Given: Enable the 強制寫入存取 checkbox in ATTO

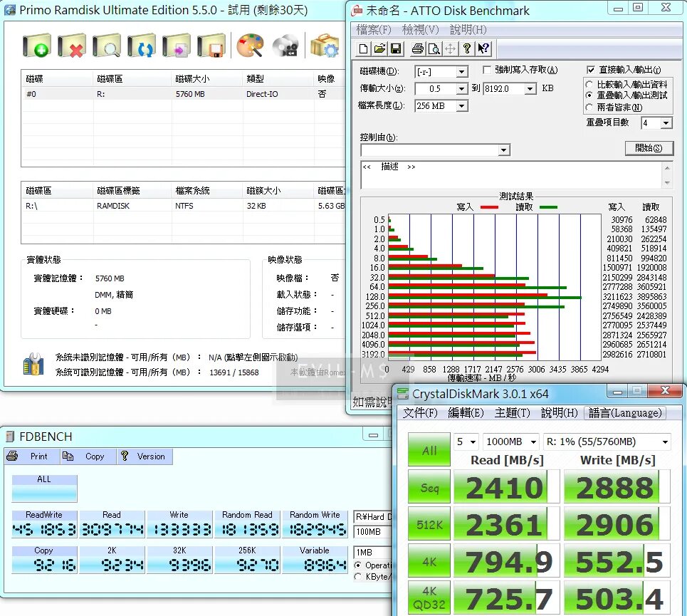Looking at the screenshot, I should pyautogui.click(x=486, y=70).
